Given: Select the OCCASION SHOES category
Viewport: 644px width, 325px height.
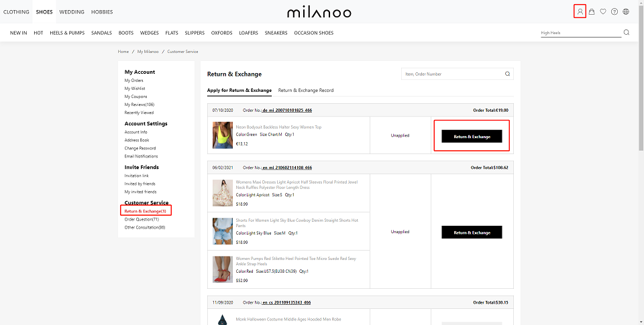Looking at the screenshot, I should point(314,33).
